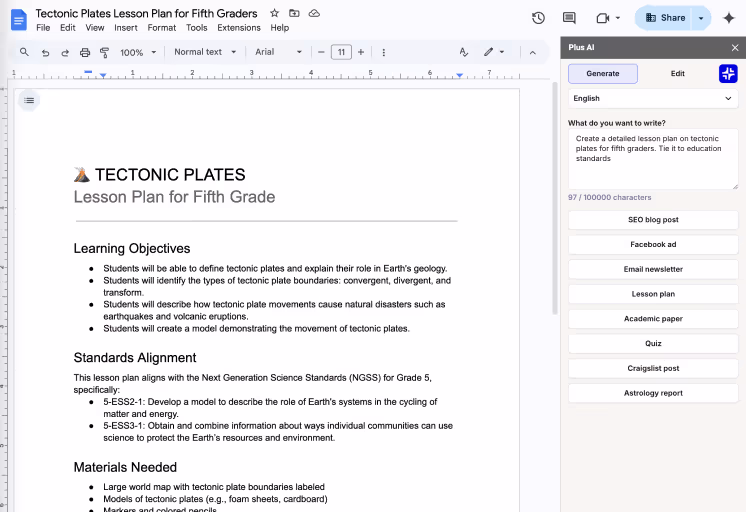
Task: Start a video call meeting icon
Action: click(x=603, y=18)
